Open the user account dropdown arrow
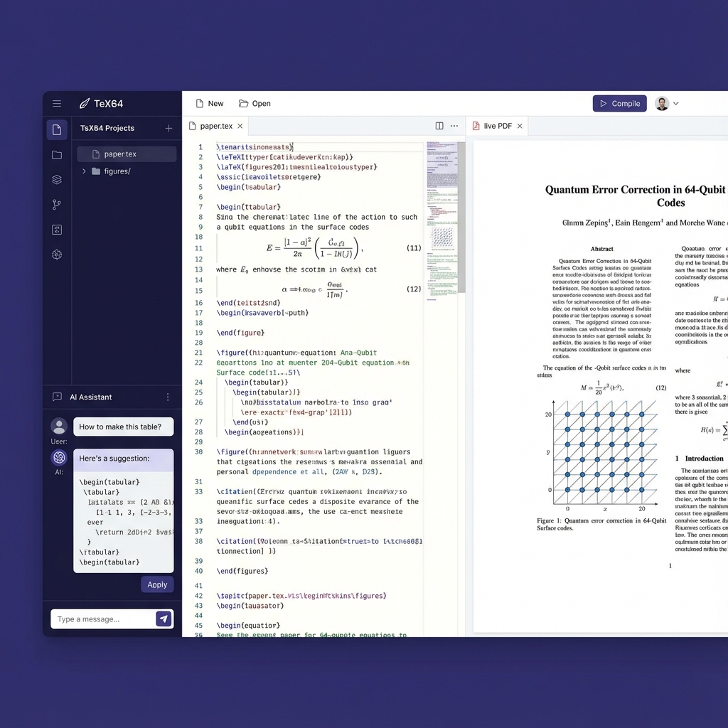Image resolution: width=728 pixels, height=728 pixels. point(676,103)
